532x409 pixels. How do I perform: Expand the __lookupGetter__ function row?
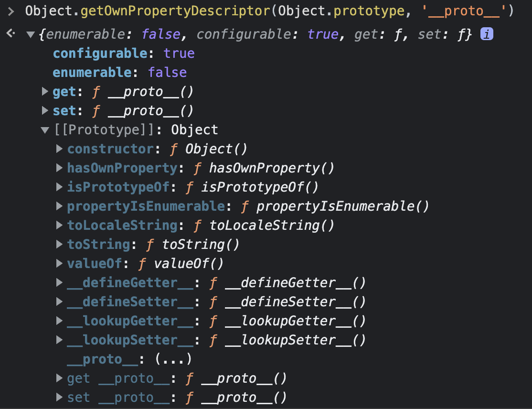pos(59,320)
